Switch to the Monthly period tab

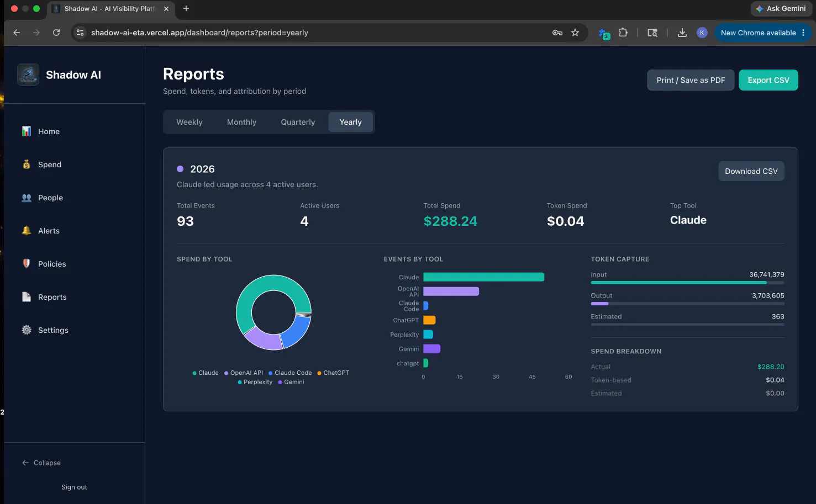click(x=242, y=122)
